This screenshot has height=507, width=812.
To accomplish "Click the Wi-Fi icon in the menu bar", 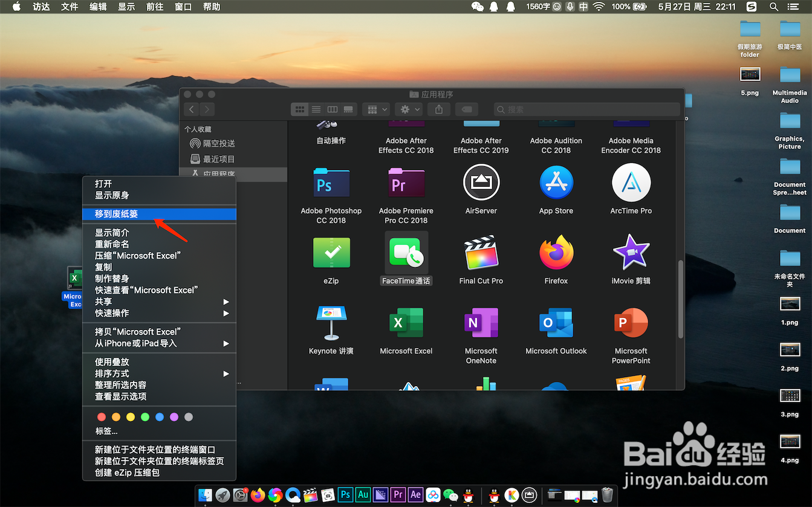I will [599, 7].
